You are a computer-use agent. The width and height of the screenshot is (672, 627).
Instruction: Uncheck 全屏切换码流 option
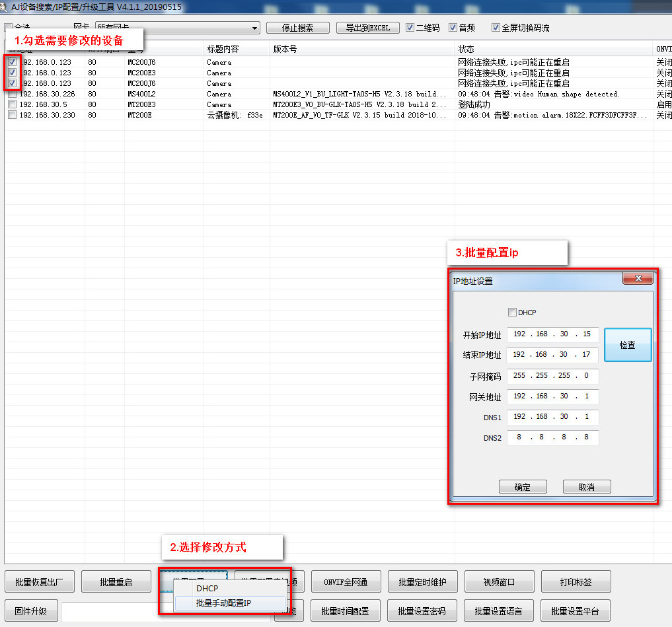tap(496, 28)
